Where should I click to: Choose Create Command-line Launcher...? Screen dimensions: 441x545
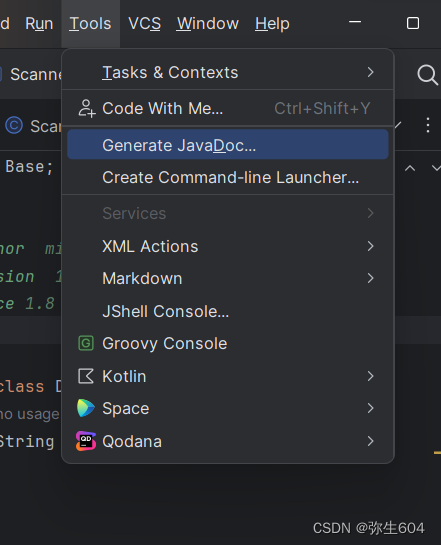pos(228,177)
